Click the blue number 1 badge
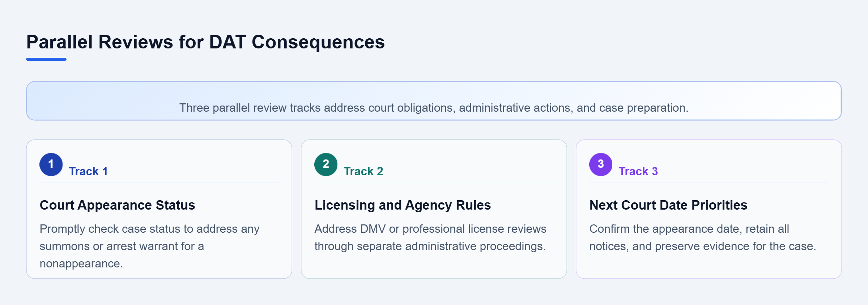Image resolution: width=868 pixels, height=305 pixels. (51, 164)
